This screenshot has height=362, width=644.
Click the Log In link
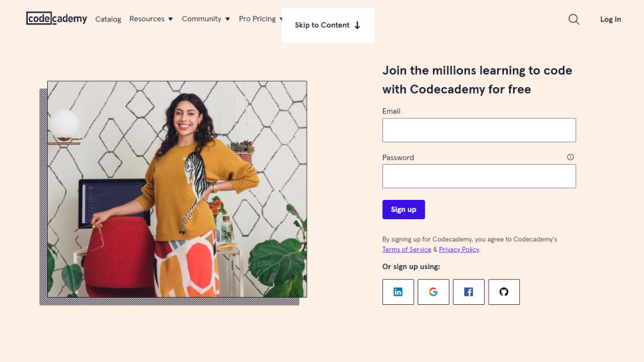(x=610, y=19)
